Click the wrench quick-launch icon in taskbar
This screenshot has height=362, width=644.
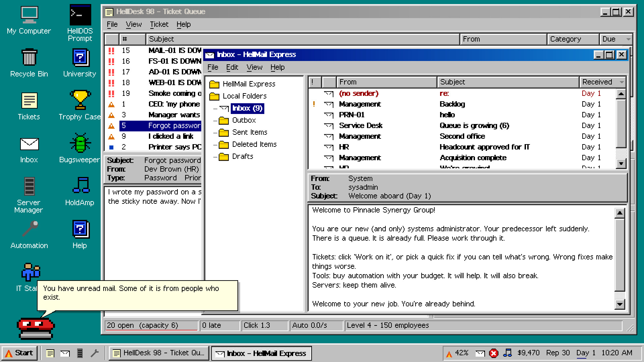95,353
